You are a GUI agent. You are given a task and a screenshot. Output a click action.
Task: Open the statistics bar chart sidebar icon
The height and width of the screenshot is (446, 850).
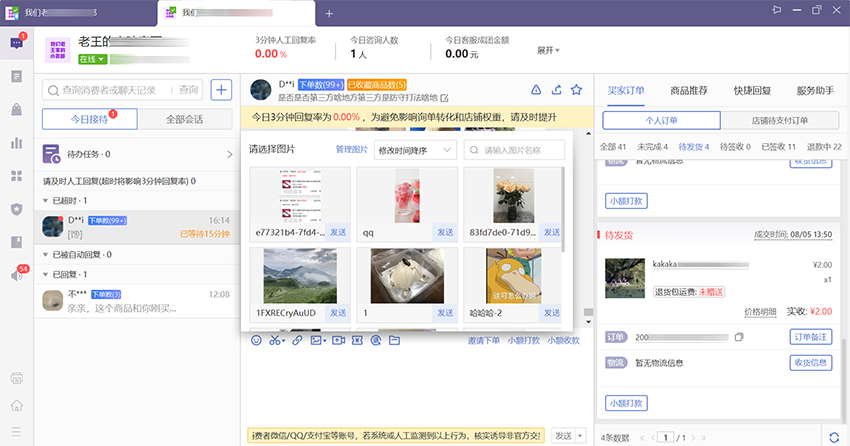16,143
